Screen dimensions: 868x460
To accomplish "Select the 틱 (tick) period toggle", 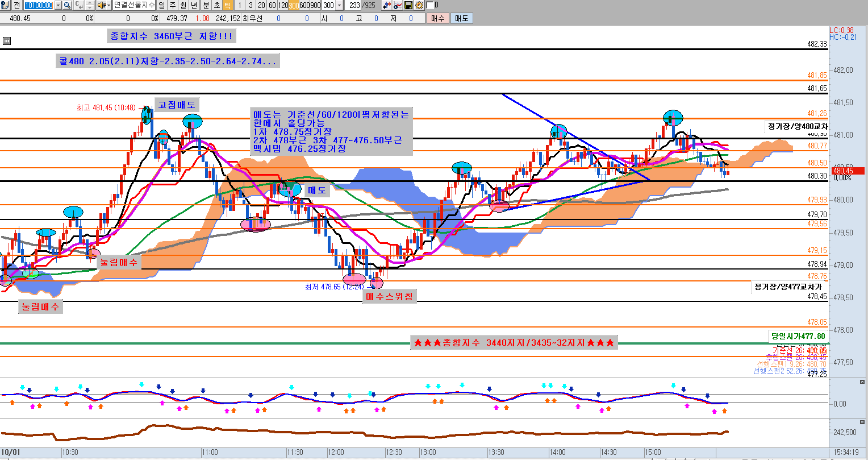I will 227,5.
